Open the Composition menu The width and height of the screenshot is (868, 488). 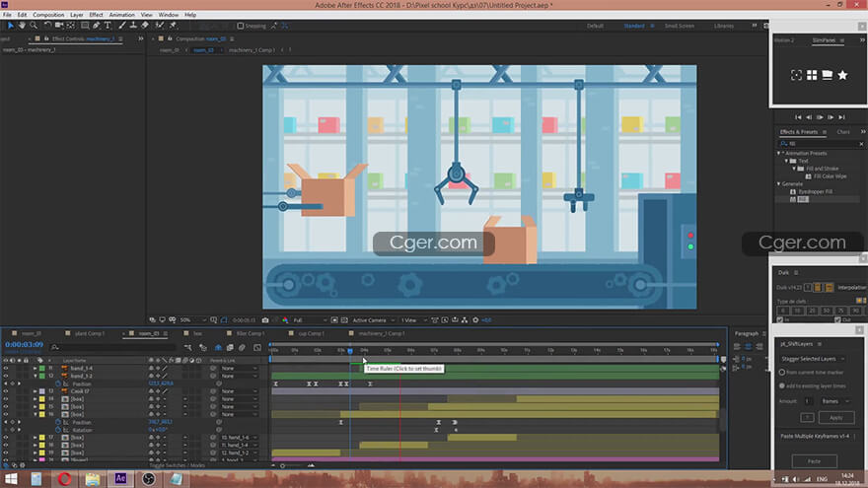pos(48,15)
